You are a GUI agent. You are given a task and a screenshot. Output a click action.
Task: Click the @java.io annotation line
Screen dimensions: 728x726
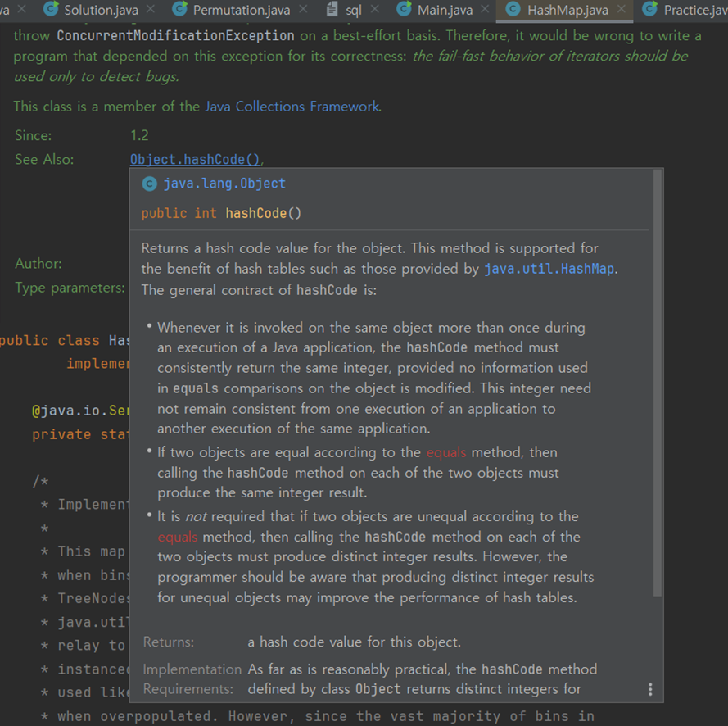pos(81,411)
